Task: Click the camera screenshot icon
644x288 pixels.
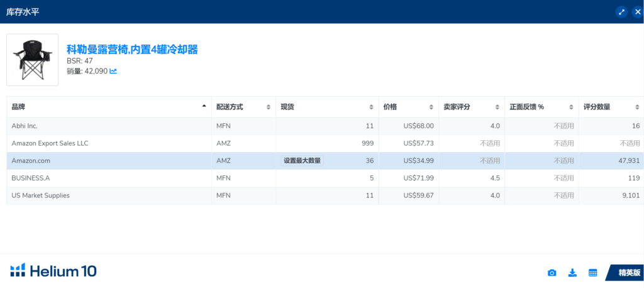Action: (552, 272)
